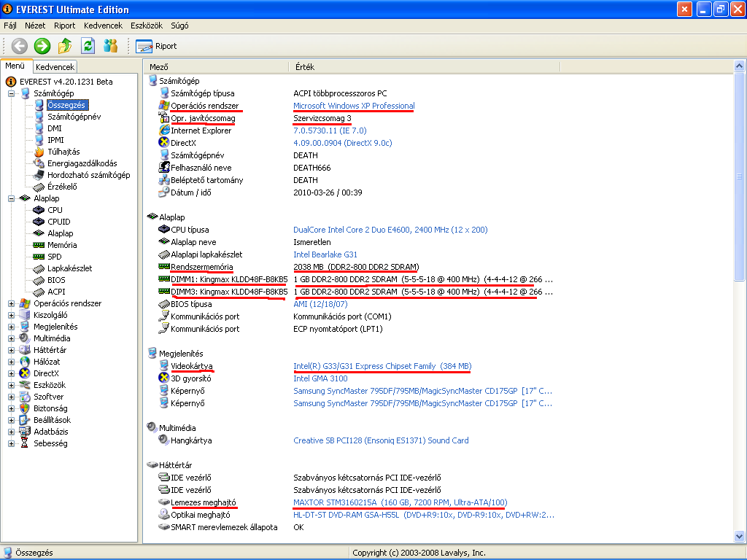Open the Eszközök menu

point(146,26)
